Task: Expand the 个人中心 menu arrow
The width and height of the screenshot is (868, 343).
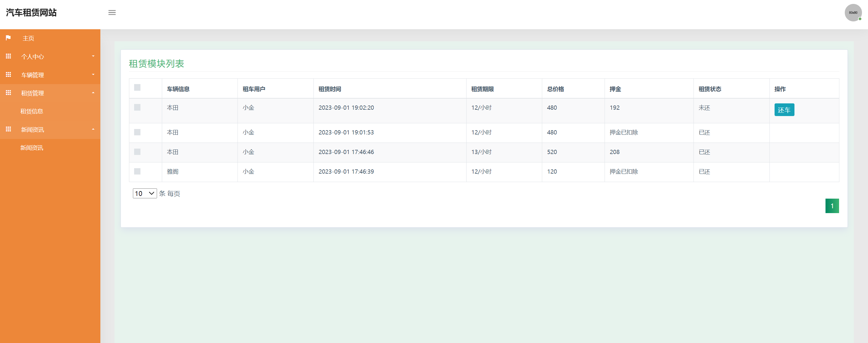Action: pos(93,56)
